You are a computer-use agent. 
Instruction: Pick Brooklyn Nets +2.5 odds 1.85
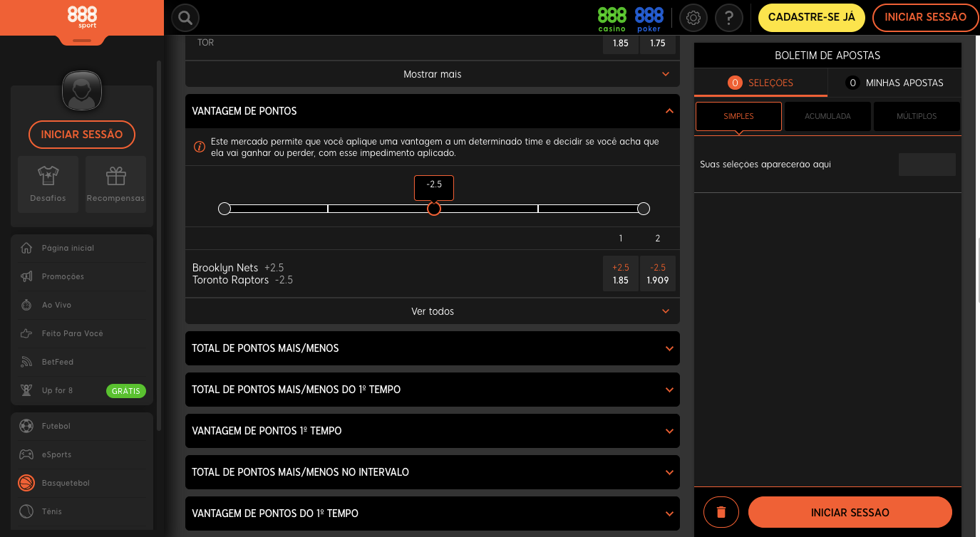tap(621, 274)
